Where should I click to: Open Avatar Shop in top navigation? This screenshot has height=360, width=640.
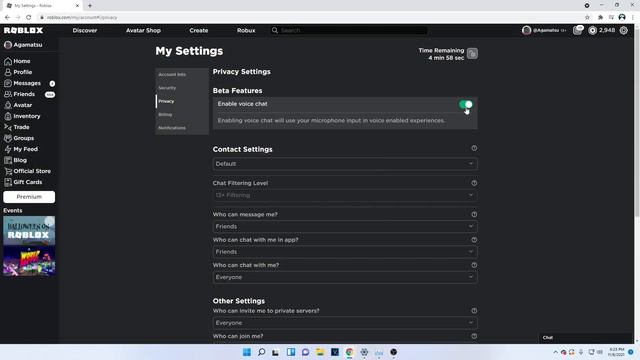tap(143, 30)
